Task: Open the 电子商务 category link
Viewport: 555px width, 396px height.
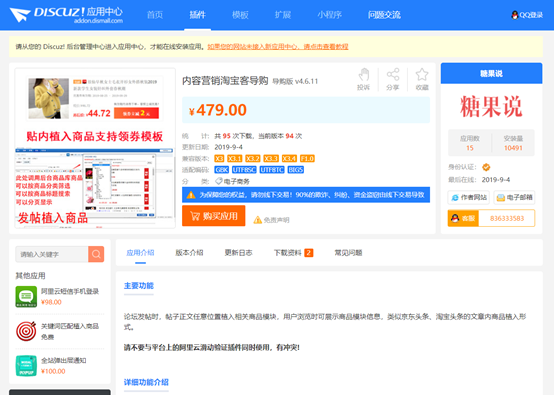Action: point(236,182)
